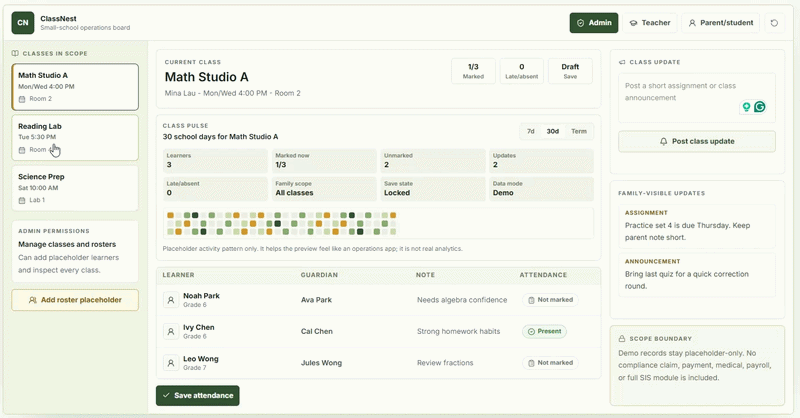
Task: Toggle Noah Park's Not marked attendance
Action: tap(550, 300)
